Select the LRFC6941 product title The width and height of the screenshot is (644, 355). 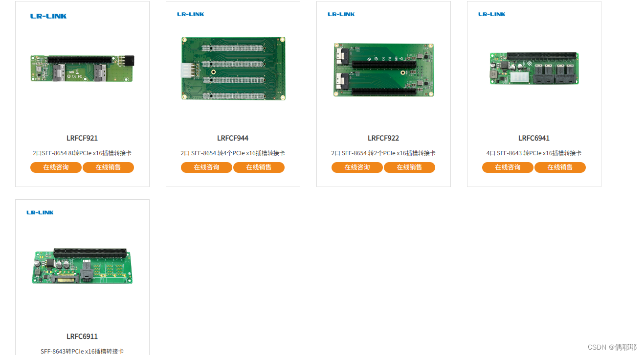(534, 138)
